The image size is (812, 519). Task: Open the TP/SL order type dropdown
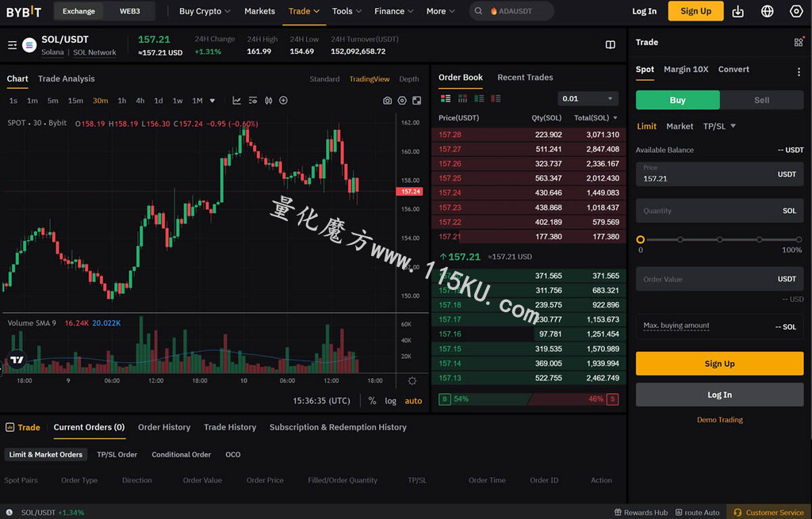pyautogui.click(x=719, y=126)
